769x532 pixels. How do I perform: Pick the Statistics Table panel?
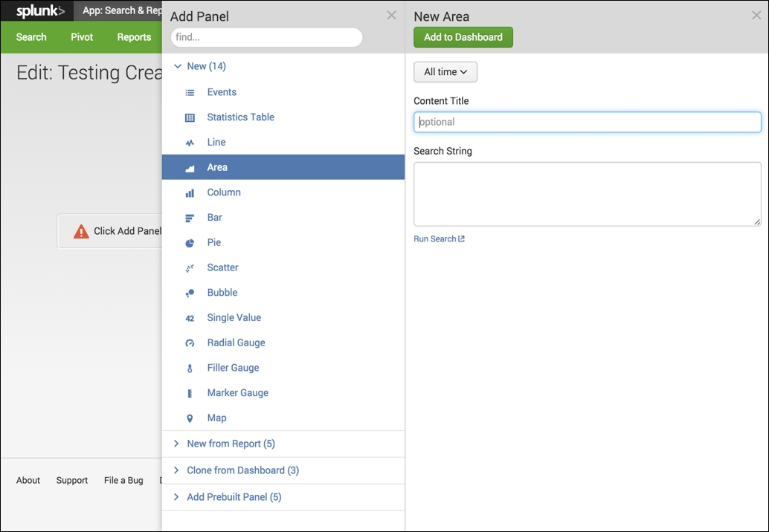pyautogui.click(x=239, y=117)
